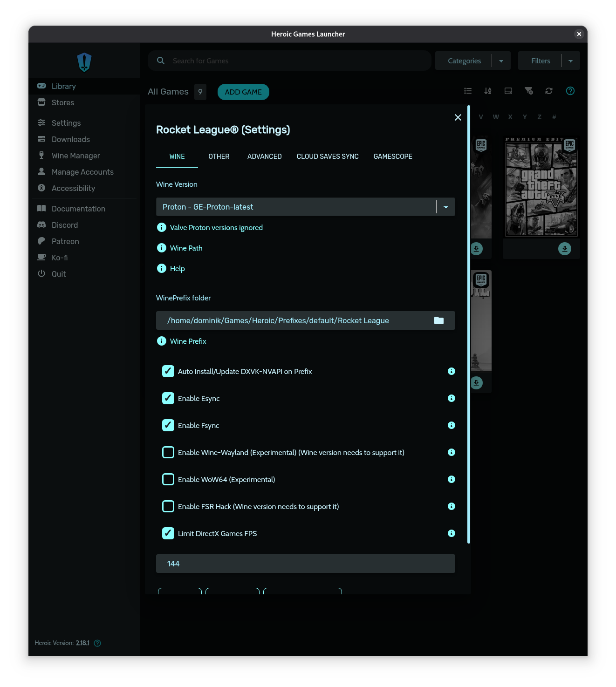The width and height of the screenshot is (616, 687).
Task: Show info for Auto Install DXVK-NVAPI option
Action: click(452, 371)
